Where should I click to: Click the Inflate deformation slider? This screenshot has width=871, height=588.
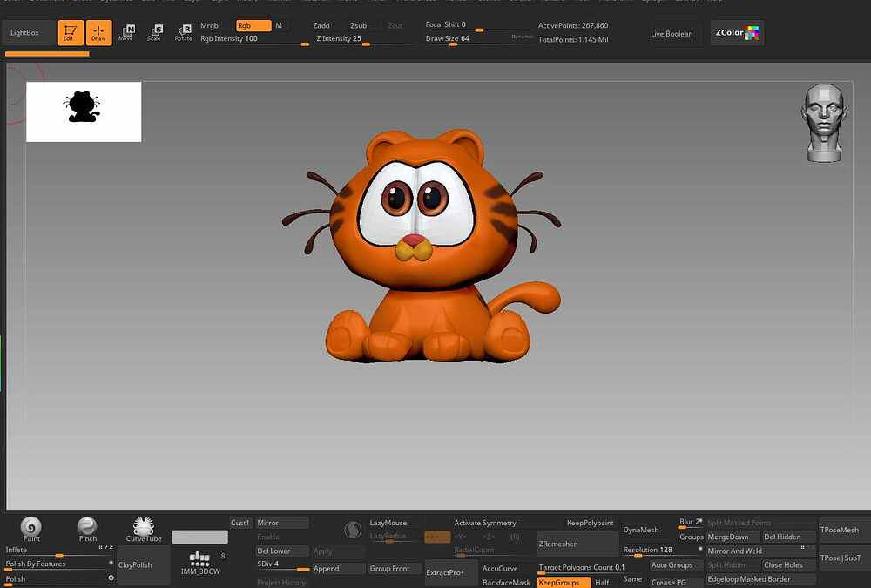click(59, 551)
